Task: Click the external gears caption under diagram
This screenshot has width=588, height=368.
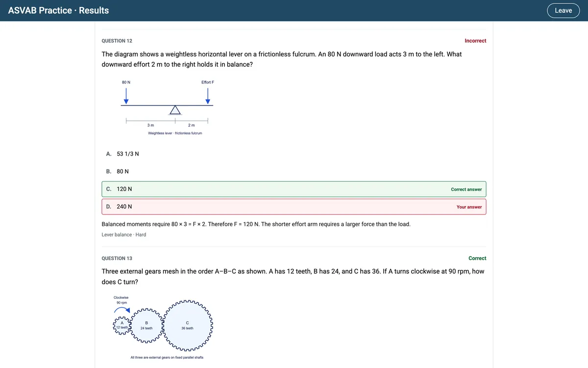Action: click(167, 357)
